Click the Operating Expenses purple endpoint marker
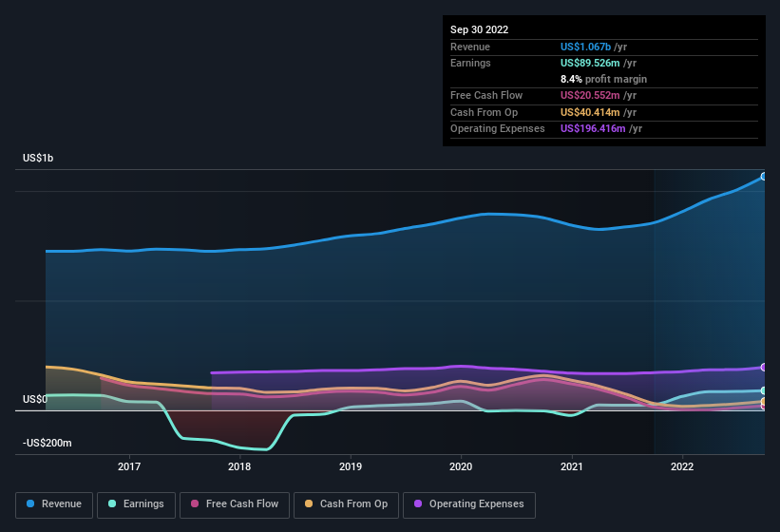This screenshot has width=780, height=532. 764,368
